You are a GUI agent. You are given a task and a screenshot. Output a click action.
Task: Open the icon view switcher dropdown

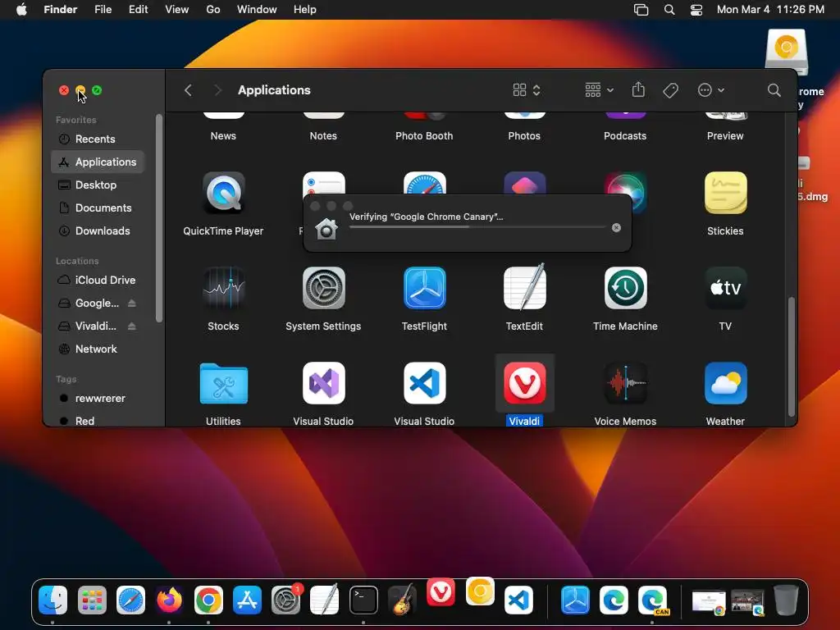(527, 90)
